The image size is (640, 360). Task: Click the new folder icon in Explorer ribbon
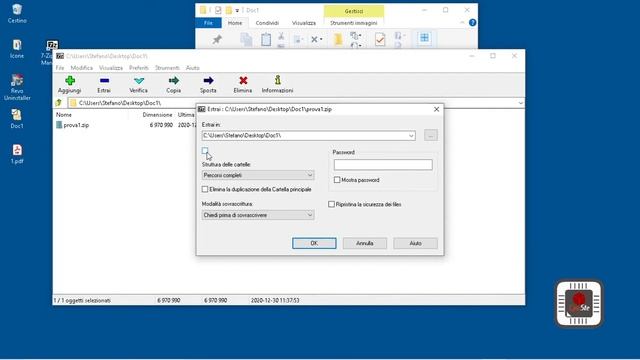(x=338, y=40)
